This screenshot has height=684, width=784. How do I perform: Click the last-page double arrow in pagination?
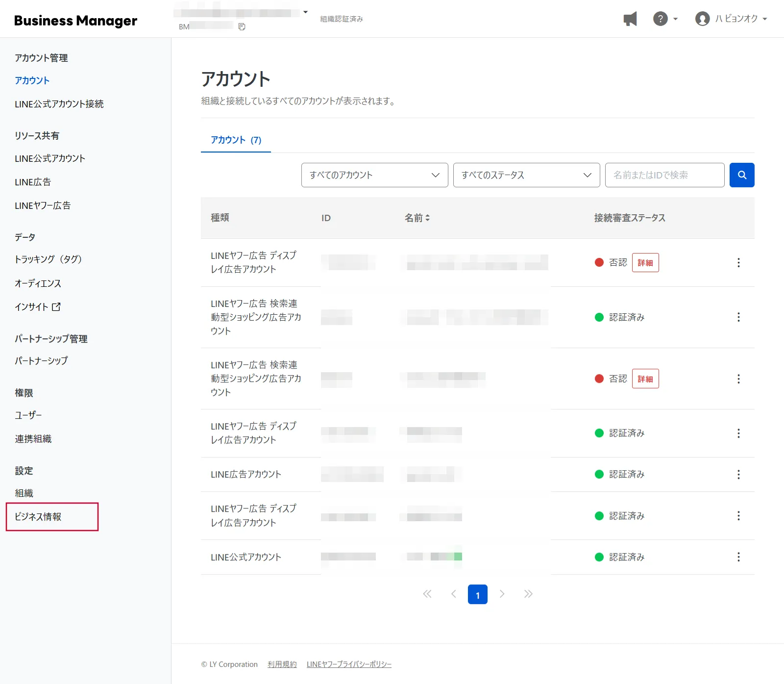click(x=528, y=594)
